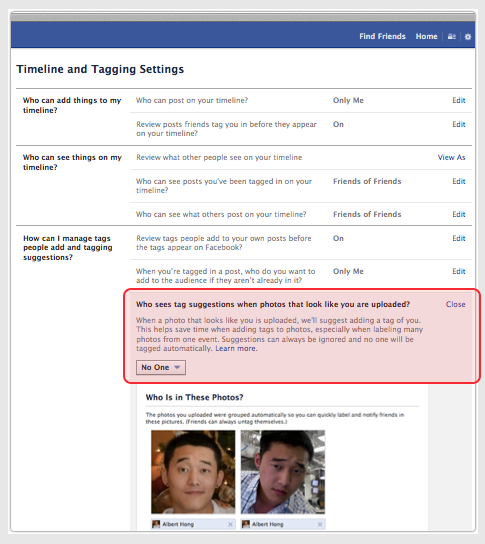Edit who can see tagged posts setting

pyautogui.click(x=459, y=181)
